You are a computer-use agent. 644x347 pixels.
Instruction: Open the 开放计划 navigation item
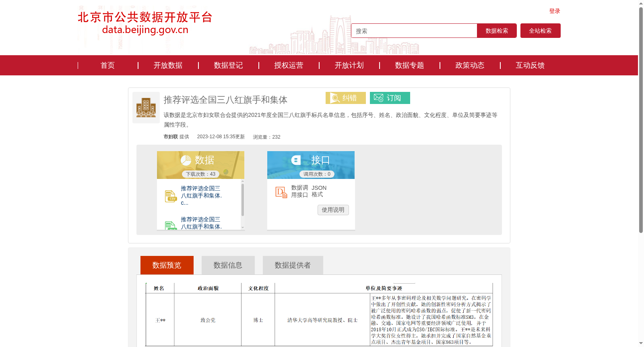pos(349,65)
